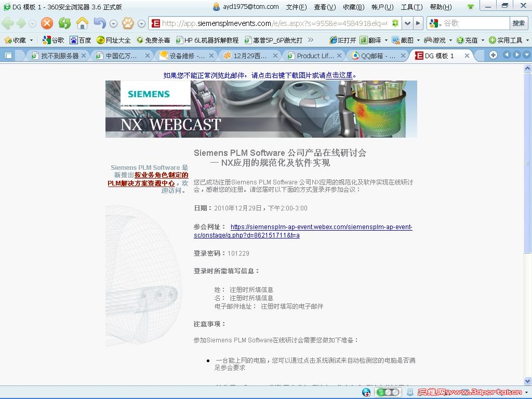The image size is (532, 399).
Task: Click the paw print icon in toolbar
Action: click(128, 23)
